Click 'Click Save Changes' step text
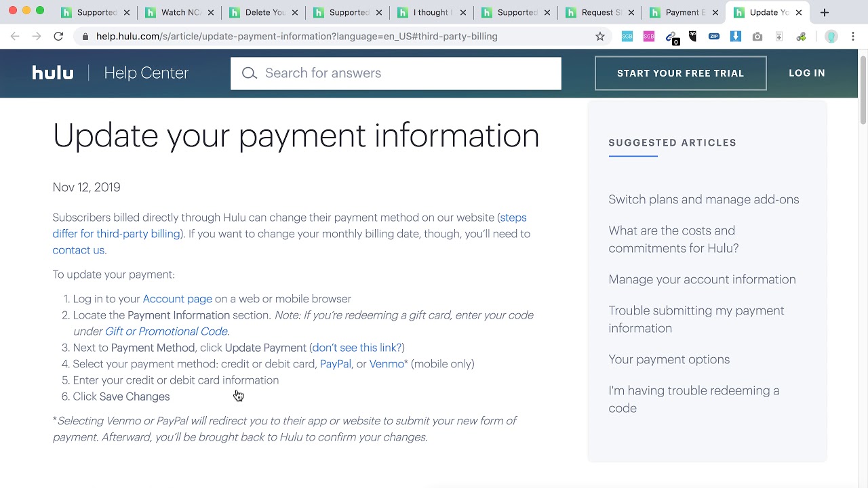The width and height of the screenshot is (868, 488). click(x=121, y=396)
